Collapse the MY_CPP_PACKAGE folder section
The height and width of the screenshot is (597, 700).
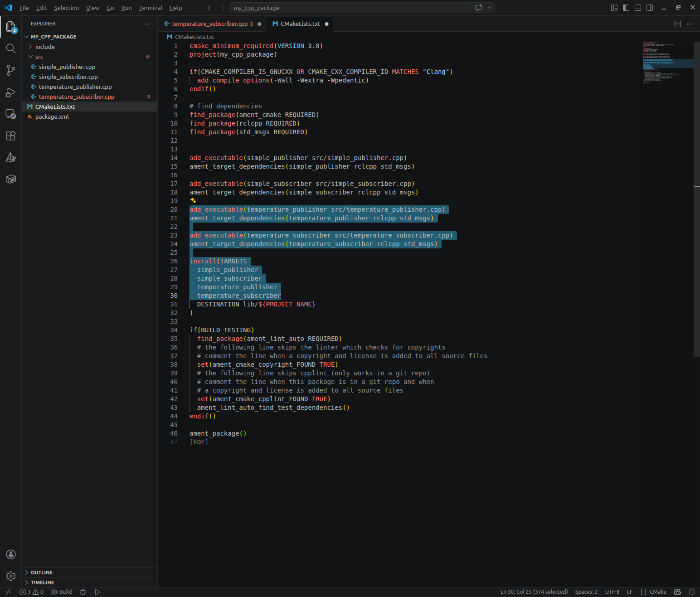[x=89, y=37]
